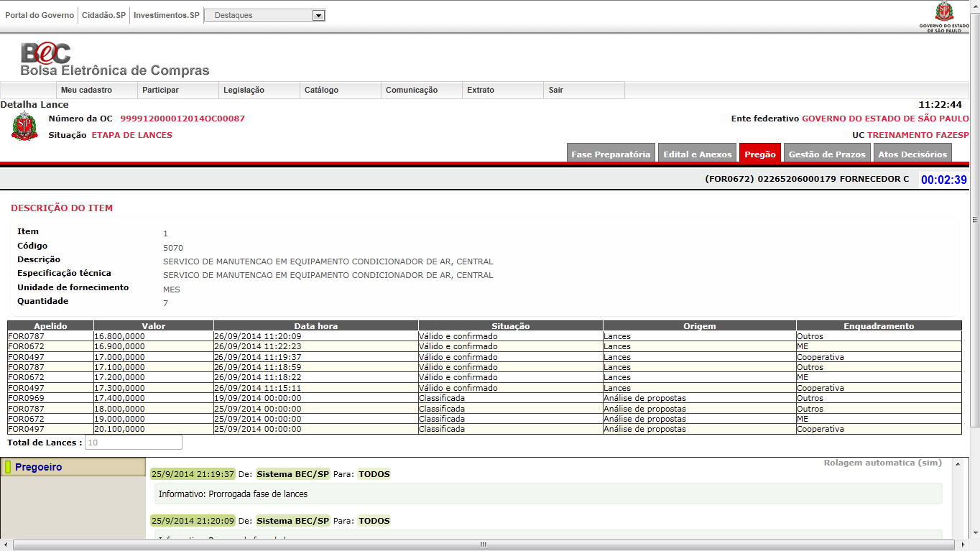Click the date 19/09/2014 00:00:00

pyautogui.click(x=258, y=398)
